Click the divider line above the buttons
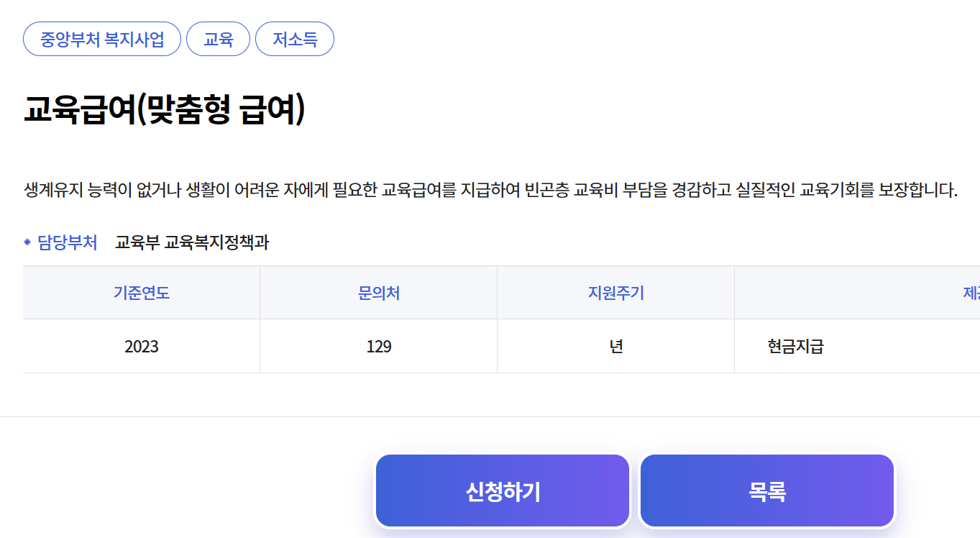The image size is (980, 538). point(489,413)
